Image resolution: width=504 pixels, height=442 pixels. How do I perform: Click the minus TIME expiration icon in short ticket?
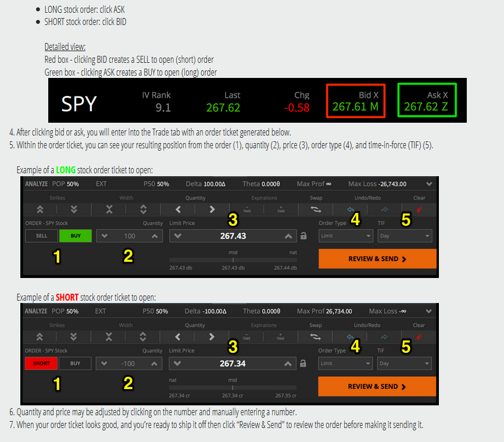[x=246, y=337]
